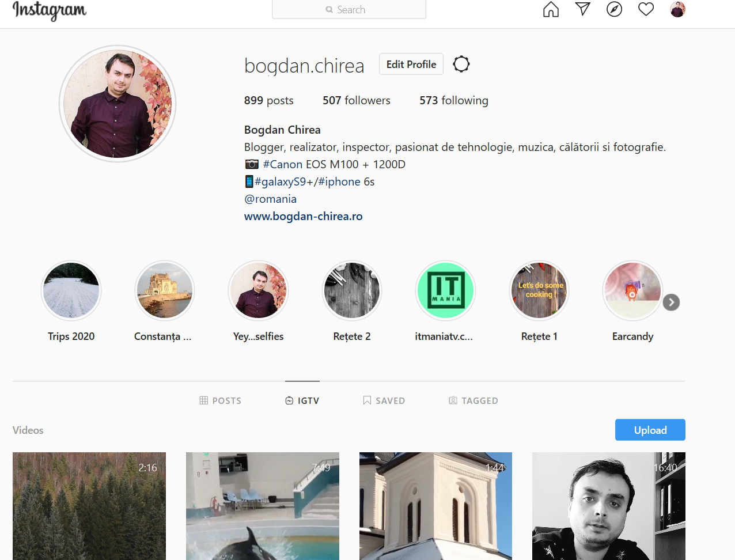Open the www.bogdan-chirea.ro website link
This screenshot has width=735, height=560.
[303, 215]
